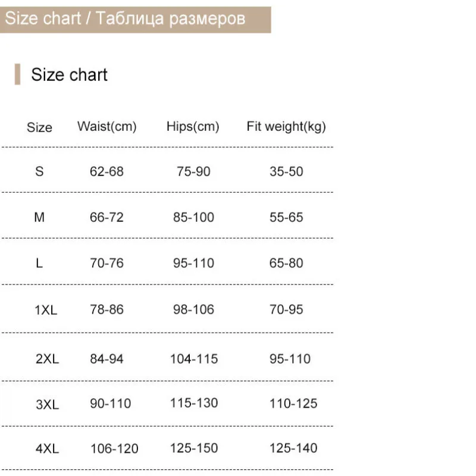Click the 'Size chart / Таблица размеров' banner

(135, 18)
